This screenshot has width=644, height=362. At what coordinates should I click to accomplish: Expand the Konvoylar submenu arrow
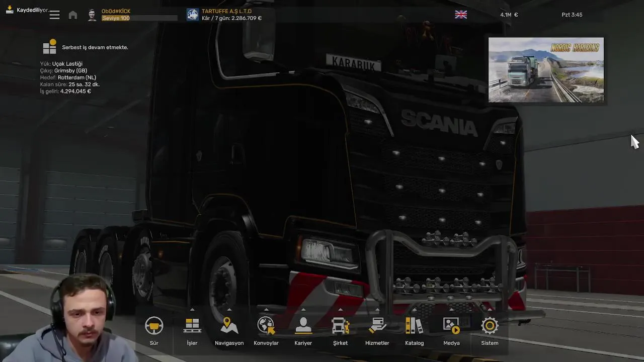pyautogui.click(x=266, y=310)
